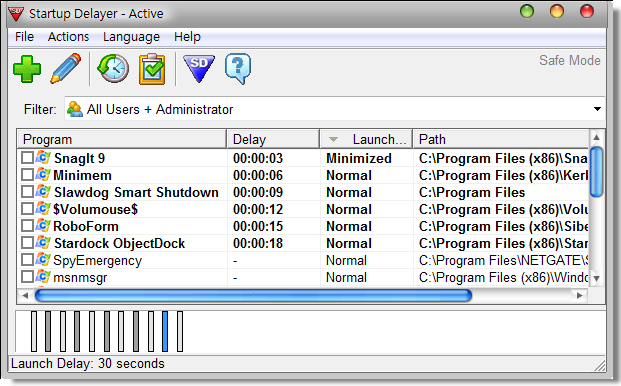Image resolution: width=621 pixels, height=386 pixels.
Task: Click the blue SD triangle icon
Action: point(199,68)
